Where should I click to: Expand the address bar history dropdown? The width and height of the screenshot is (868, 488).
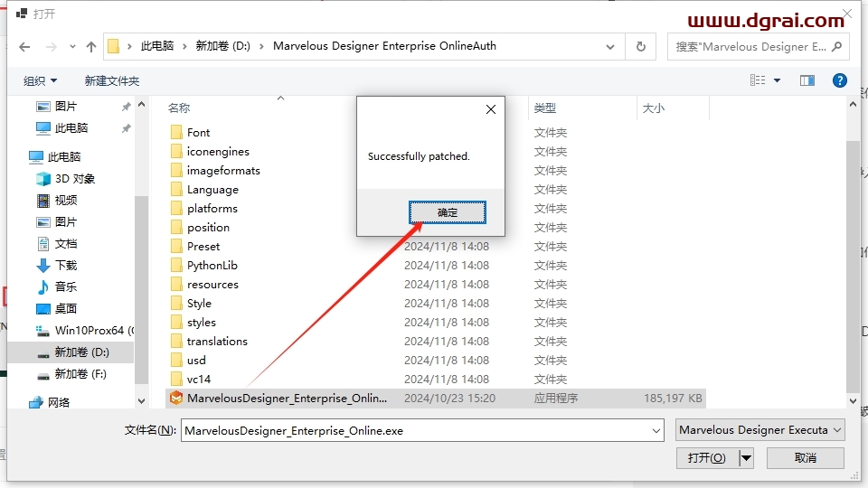tap(610, 47)
